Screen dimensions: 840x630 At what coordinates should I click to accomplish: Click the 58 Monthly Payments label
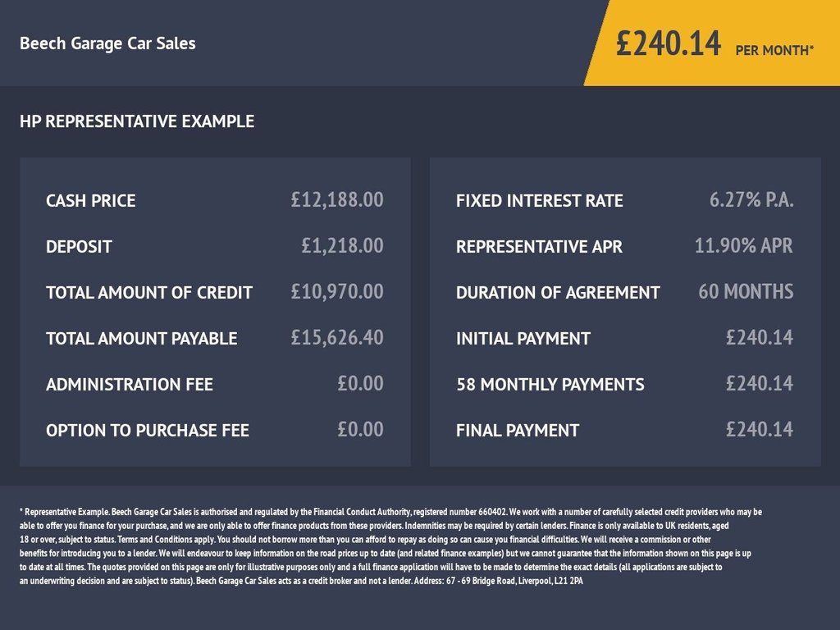point(550,384)
